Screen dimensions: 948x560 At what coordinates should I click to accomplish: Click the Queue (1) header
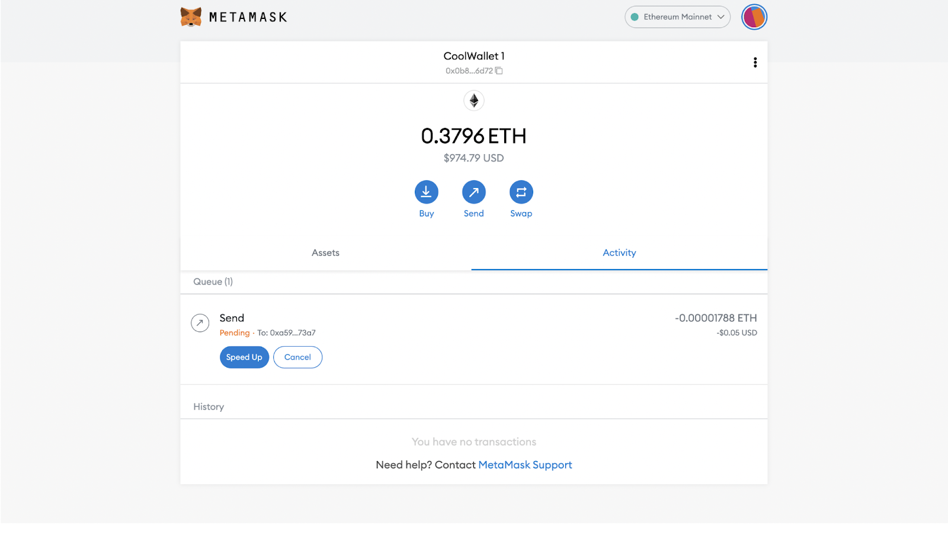click(x=213, y=282)
